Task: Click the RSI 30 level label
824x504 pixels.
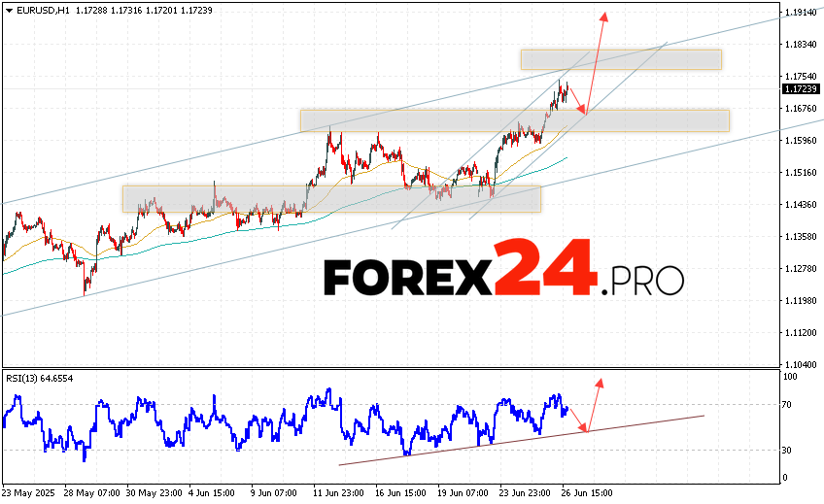Action: tap(790, 451)
